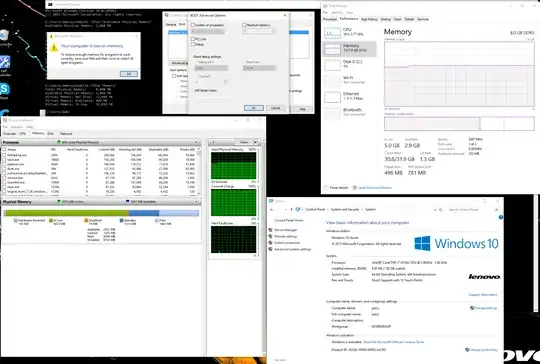Click the magnifier icon in Search Control Panel

coord(496,209)
